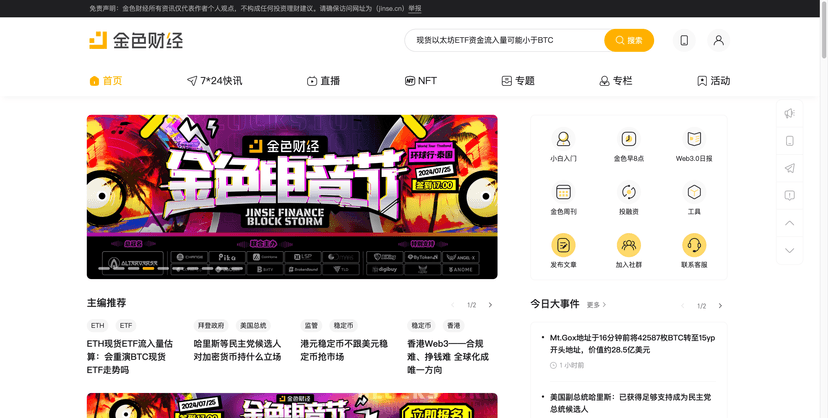Screen dimensions: 828x418
Task: Click the 发布文章 publish article icon
Action: point(563,246)
